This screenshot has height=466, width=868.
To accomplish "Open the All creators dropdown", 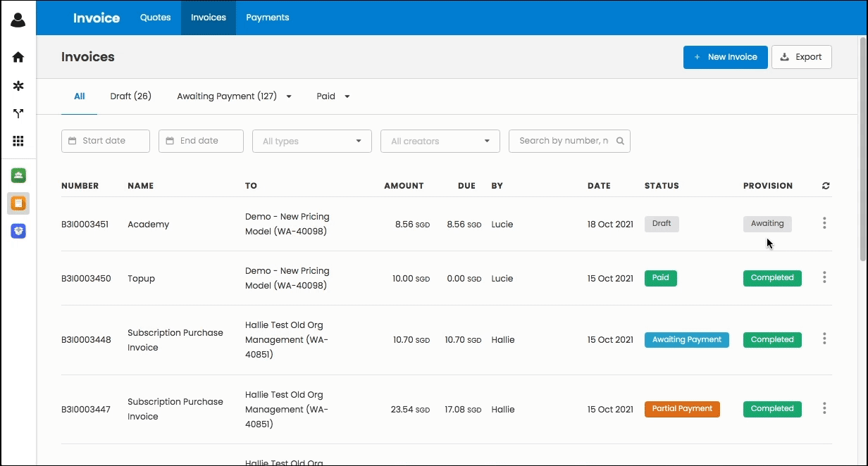I will (440, 141).
